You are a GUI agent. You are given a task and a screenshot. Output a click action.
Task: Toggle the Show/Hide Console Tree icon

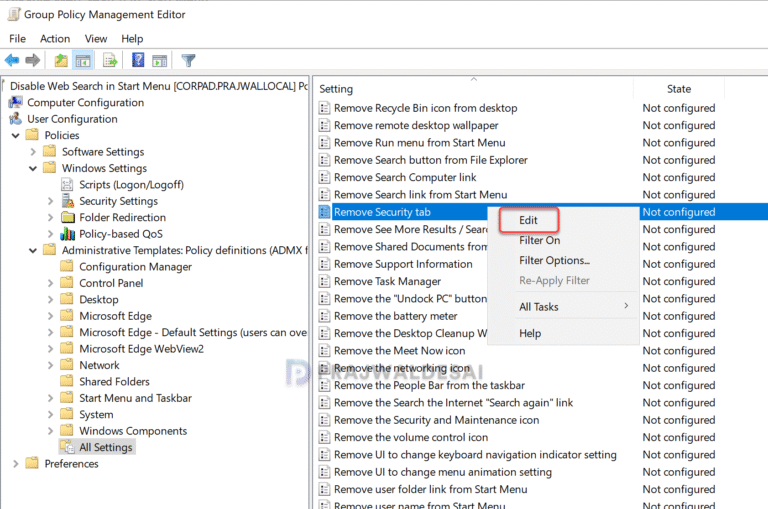(83, 61)
